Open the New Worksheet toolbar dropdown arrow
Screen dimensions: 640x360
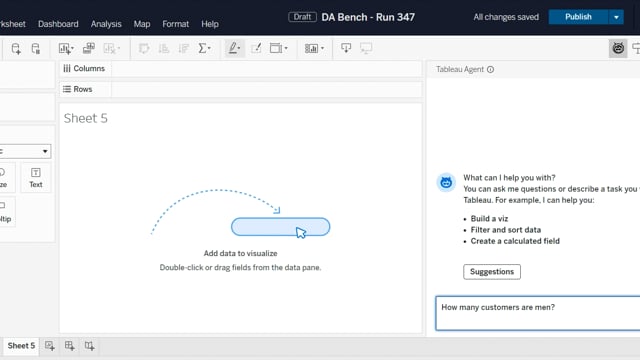(x=72, y=49)
